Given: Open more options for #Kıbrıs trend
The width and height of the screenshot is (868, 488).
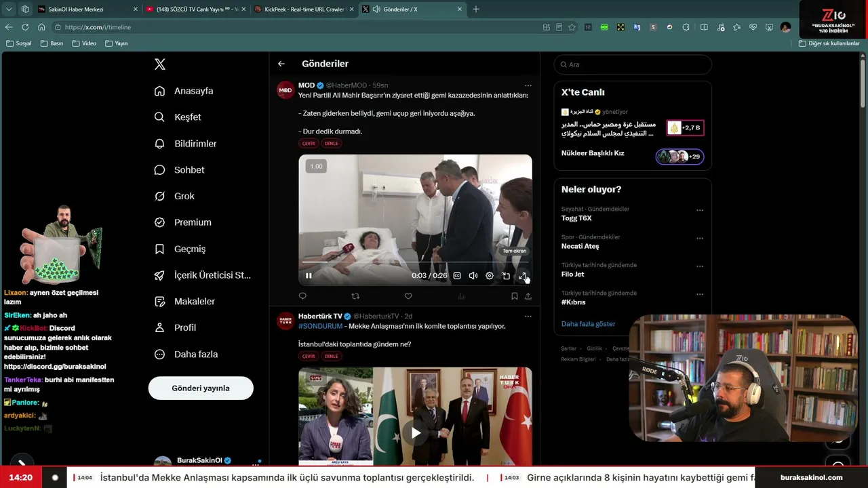Looking at the screenshot, I should [x=700, y=295].
